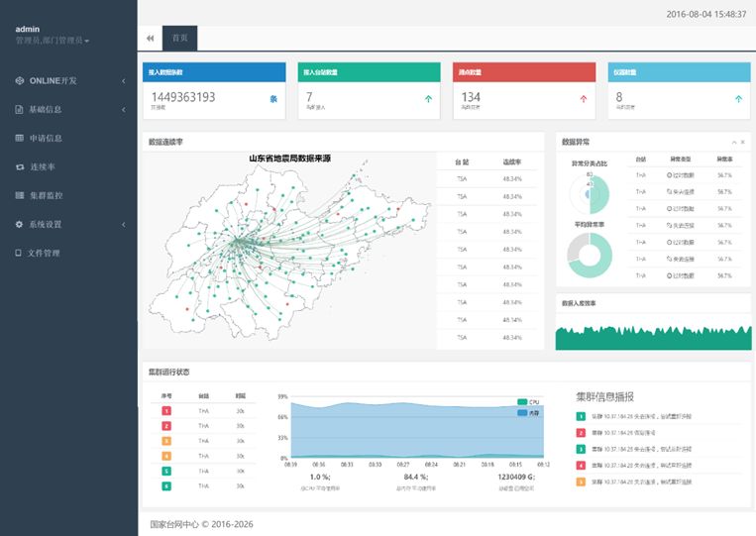Image resolution: width=756 pixels, height=536 pixels.
Task: Click the 申请信息 table icon
Action: [x=20, y=138]
